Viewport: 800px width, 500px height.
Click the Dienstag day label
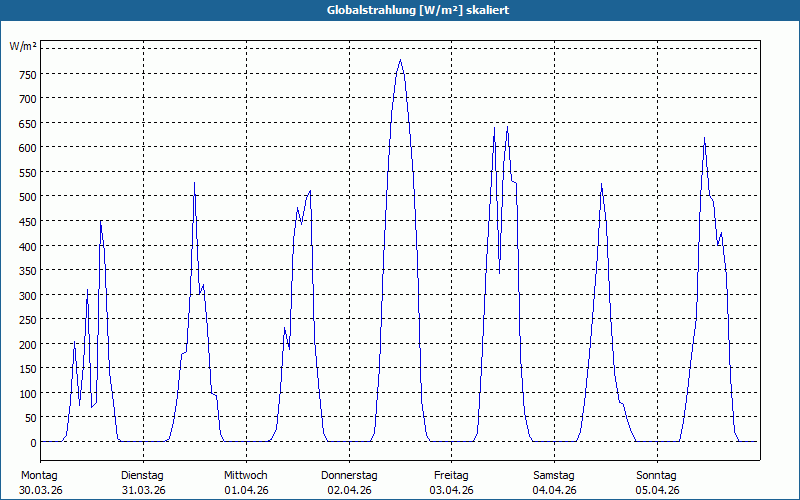pos(142,476)
